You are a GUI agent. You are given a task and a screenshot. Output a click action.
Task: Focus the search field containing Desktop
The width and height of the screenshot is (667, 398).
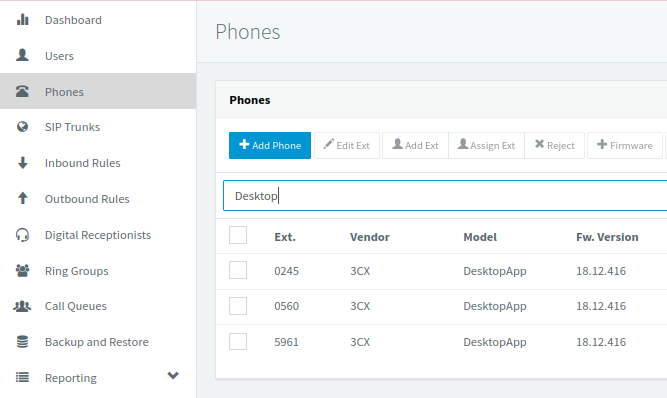tap(445, 196)
